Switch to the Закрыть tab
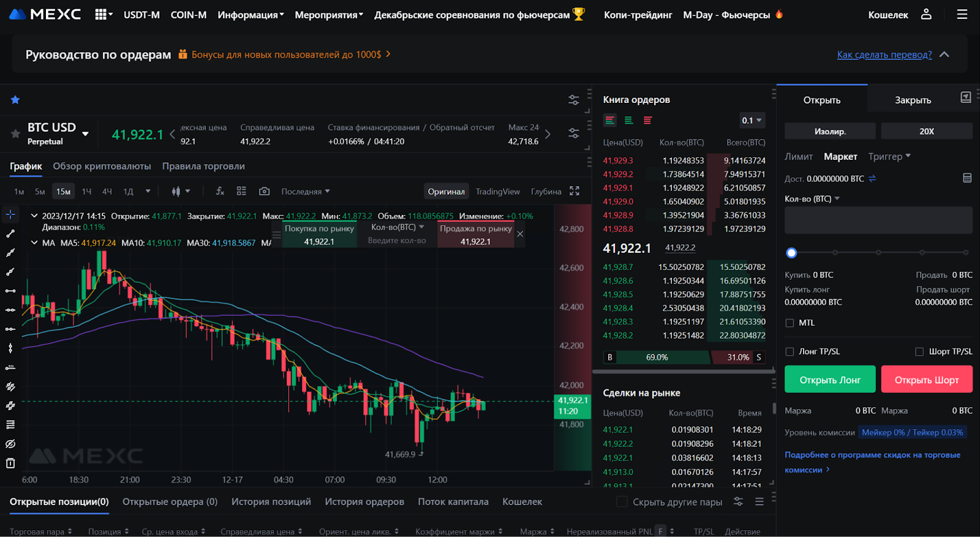 [x=913, y=100]
